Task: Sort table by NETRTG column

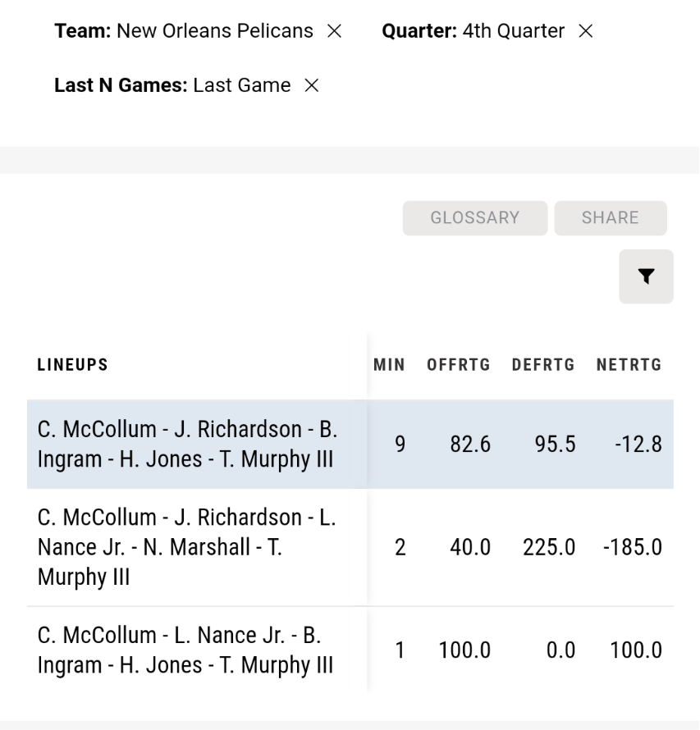Action: 629,364
